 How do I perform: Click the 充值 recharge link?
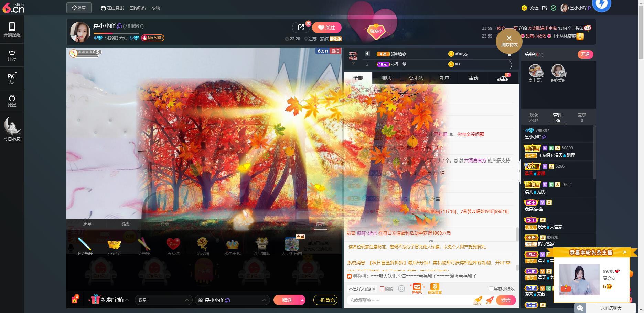click(x=534, y=8)
